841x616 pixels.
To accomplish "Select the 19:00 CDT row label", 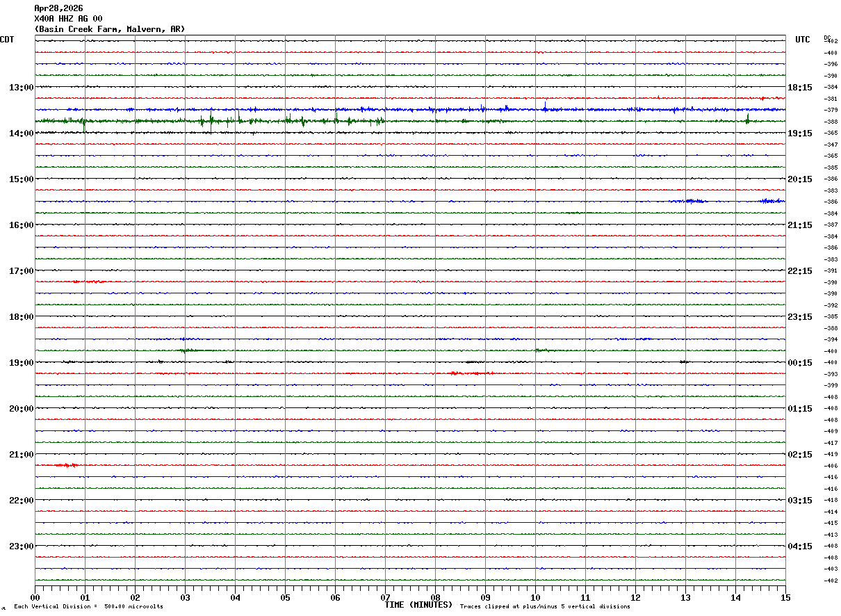I will [x=21, y=363].
